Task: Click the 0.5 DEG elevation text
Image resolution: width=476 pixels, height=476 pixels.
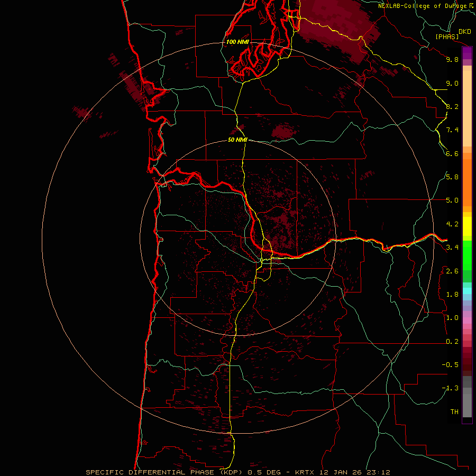Action: click(x=265, y=472)
